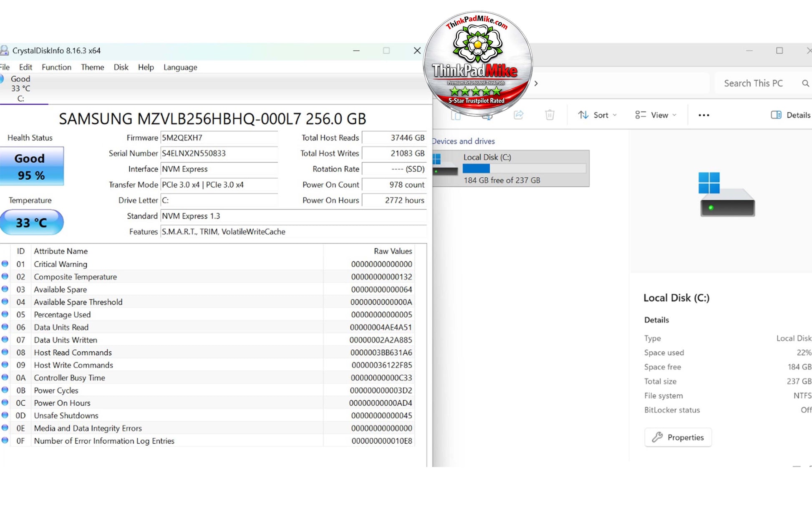
Task: Expand the View dropdown
Action: pyautogui.click(x=656, y=115)
